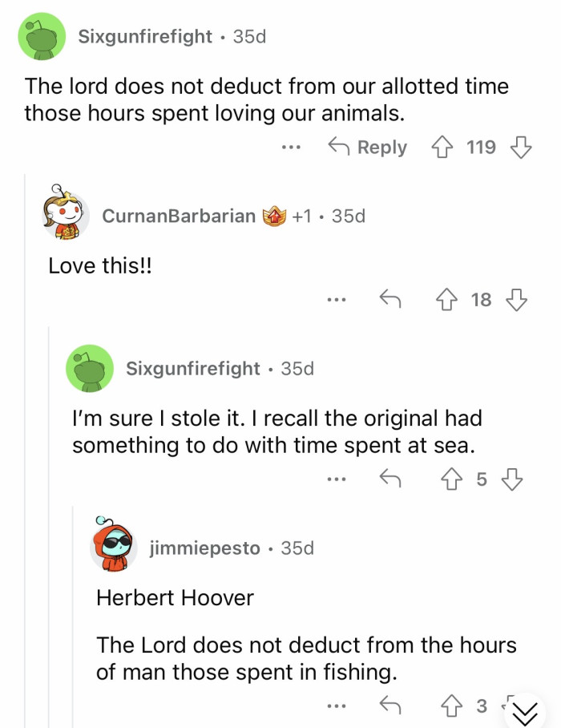Downvote CurnanBarbarian's 'Love this!!' comment
Screen dimensions: 561x728
coord(515,299)
